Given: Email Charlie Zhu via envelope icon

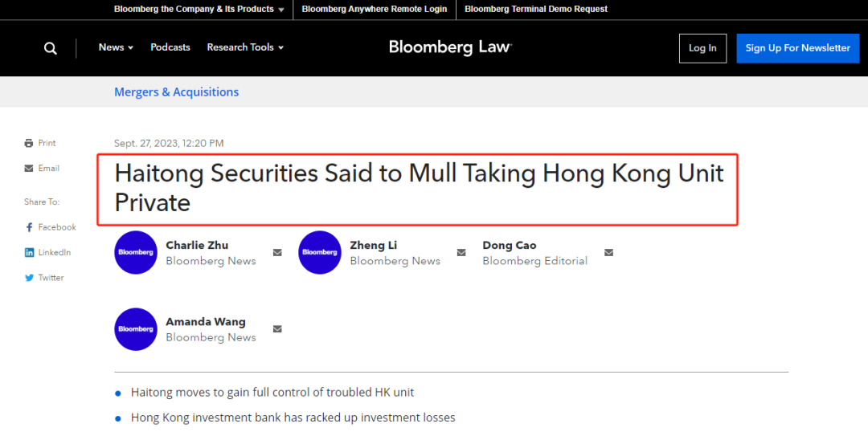Looking at the screenshot, I should pyautogui.click(x=277, y=253).
